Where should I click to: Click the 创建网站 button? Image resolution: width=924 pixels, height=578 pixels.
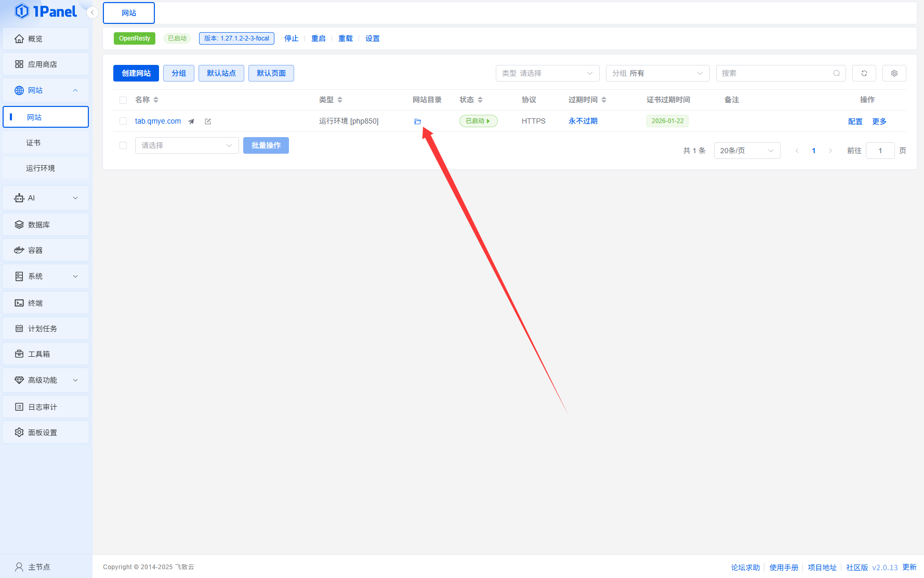coord(136,73)
